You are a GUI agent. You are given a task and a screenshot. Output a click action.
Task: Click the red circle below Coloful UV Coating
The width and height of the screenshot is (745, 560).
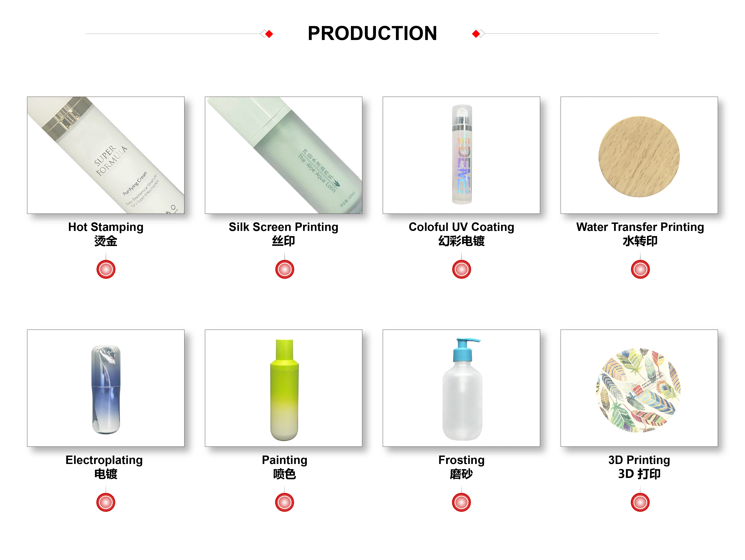(x=461, y=269)
